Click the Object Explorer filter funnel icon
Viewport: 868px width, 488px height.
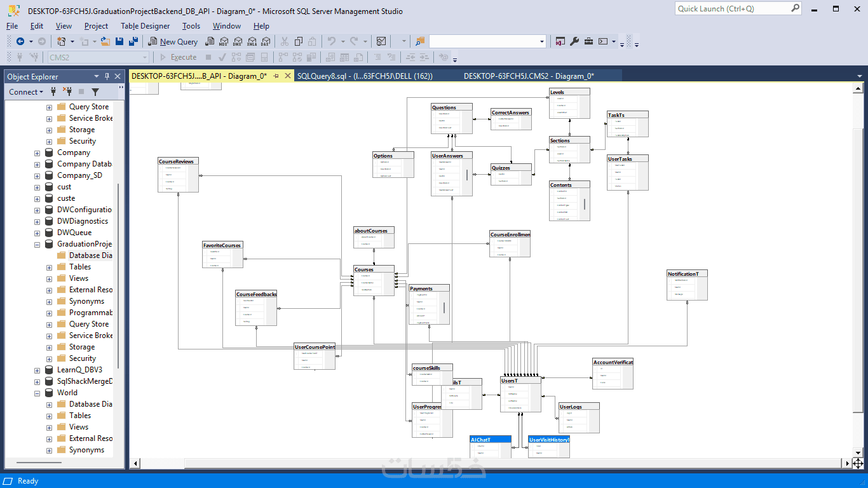pos(95,92)
